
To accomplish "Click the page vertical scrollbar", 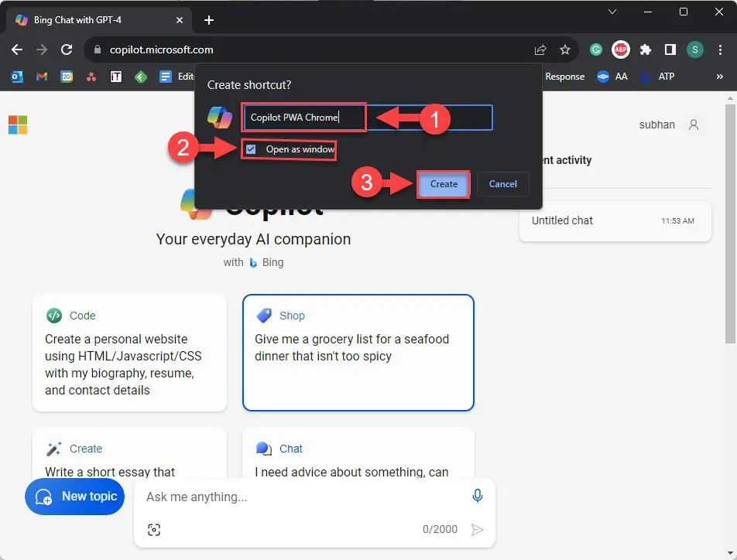I will [x=729, y=224].
